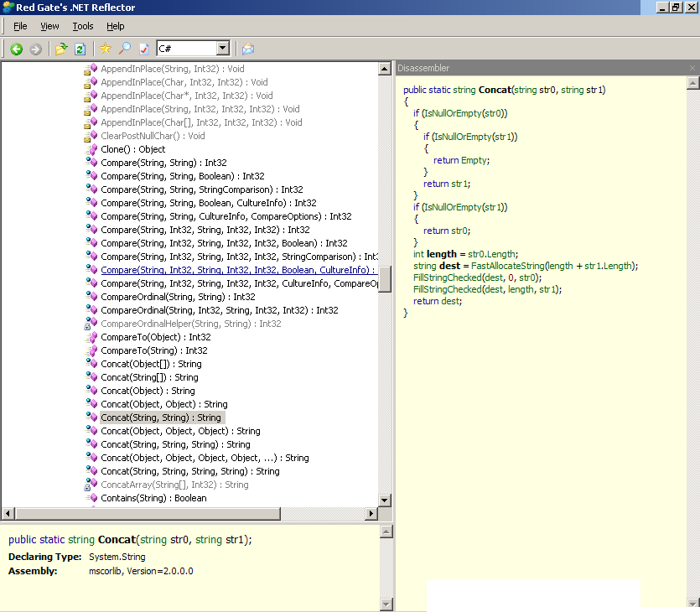Click the checklist options toolbar icon
The image size is (700, 612).
tap(143, 49)
